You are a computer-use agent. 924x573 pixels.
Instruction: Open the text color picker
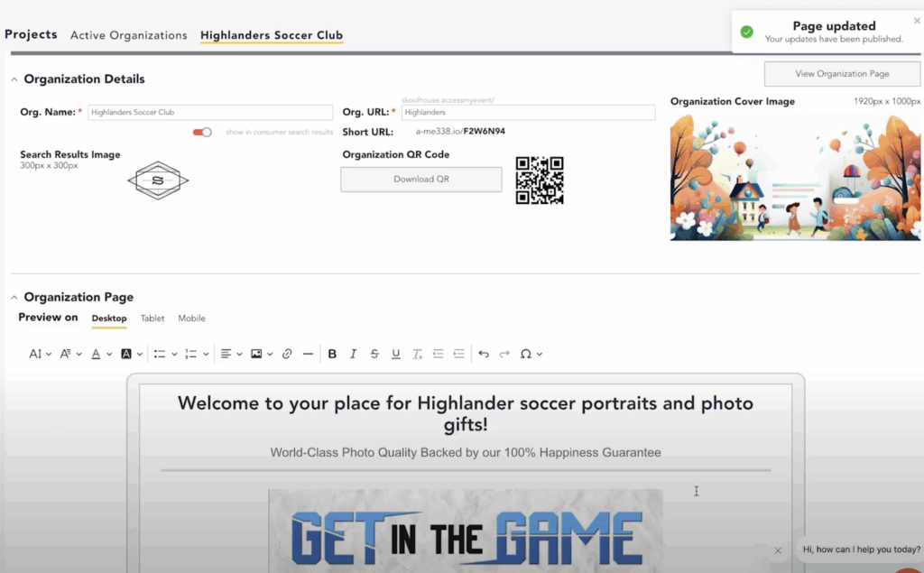click(97, 353)
